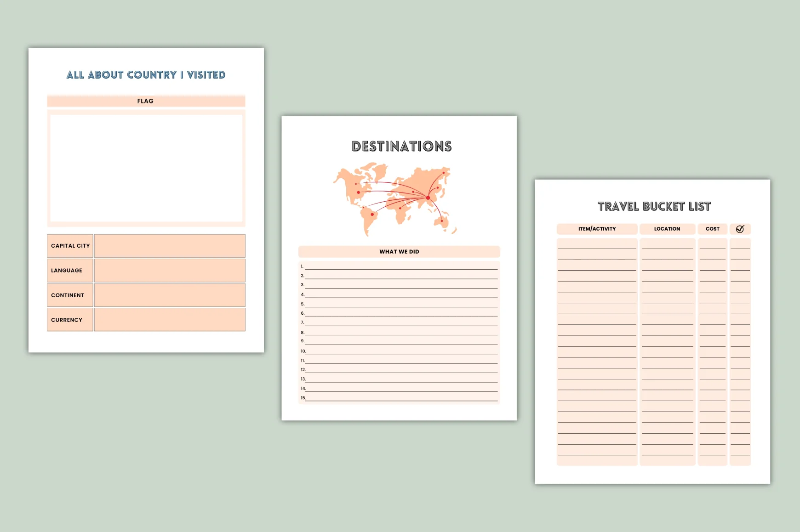Click the large red hub dot on map
Viewport: 800px width, 532px height.
pos(428,198)
